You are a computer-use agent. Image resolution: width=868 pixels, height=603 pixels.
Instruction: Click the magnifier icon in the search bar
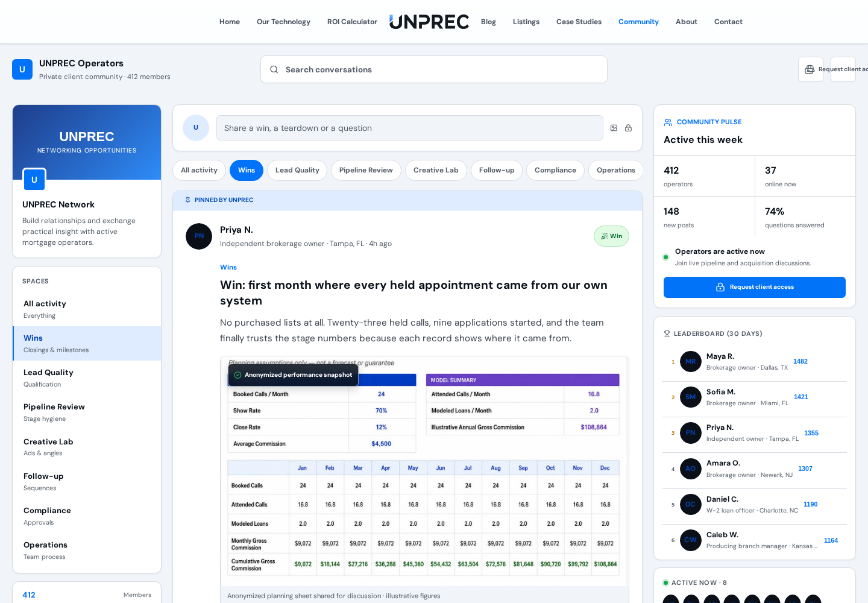click(x=274, y=69)
